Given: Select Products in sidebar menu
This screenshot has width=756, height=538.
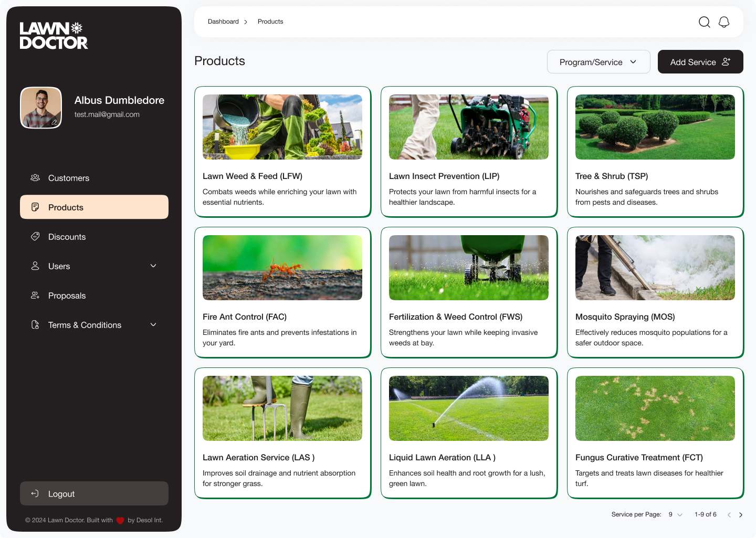Looking at the screenshot, I should pyautogui.click(x=94, y=207).
